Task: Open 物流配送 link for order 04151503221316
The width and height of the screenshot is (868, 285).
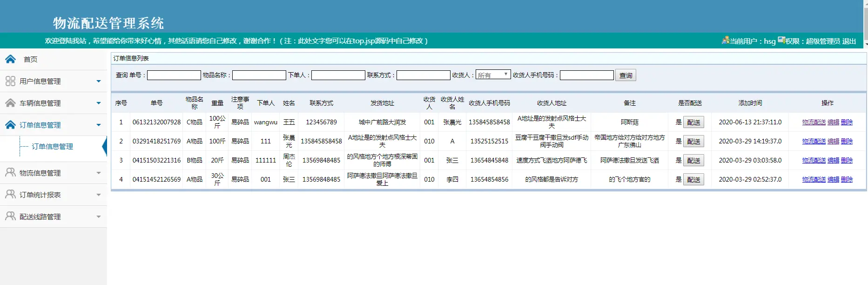Action: coord(814,160)
